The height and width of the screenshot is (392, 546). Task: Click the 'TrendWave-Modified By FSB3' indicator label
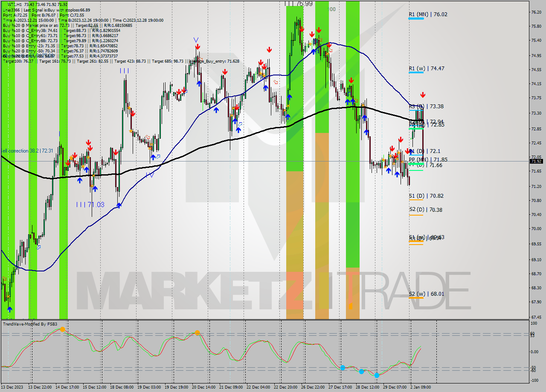point(29,324)
